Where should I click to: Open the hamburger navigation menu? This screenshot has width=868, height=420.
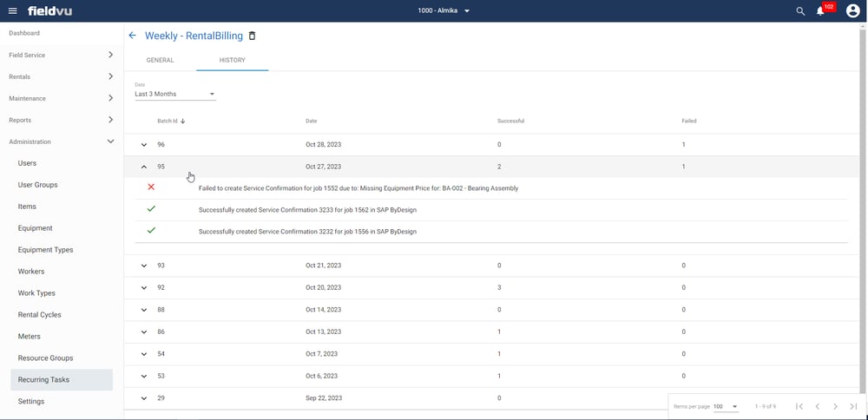coord(13,11)
